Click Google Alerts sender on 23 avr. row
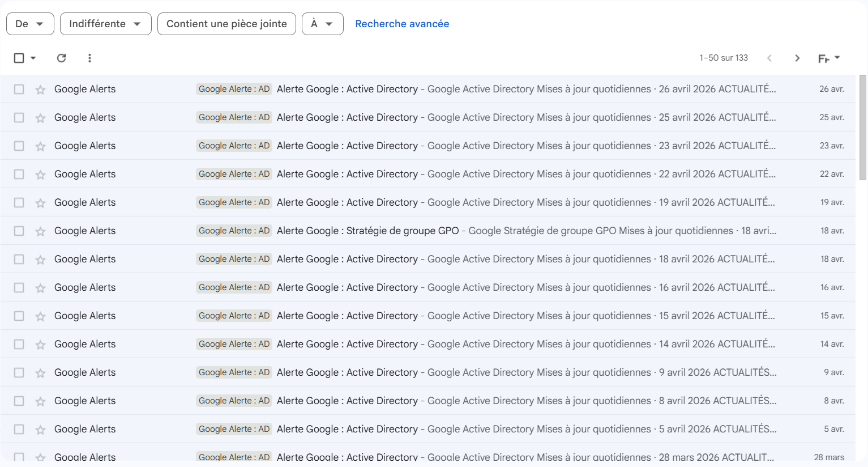Image resolution: width=868 pixels, height=467 pixels. pyautogui.click(x=85, y=146)
